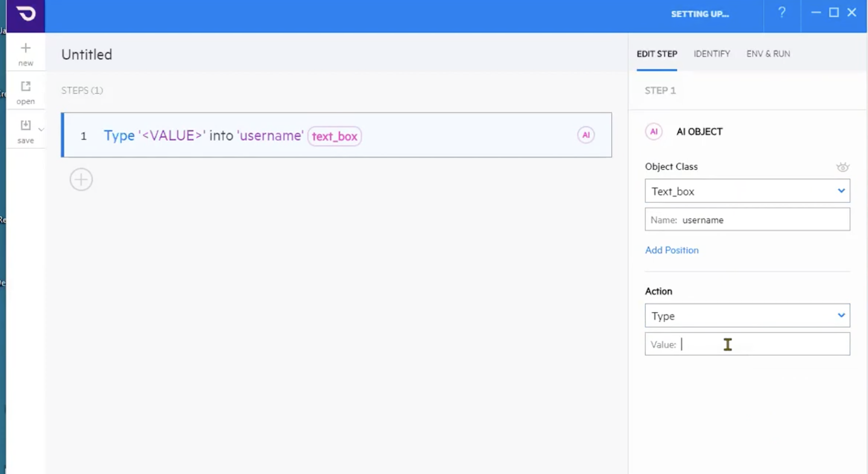Open the Object Class Text_box dropdown
The width and height of the screenshot is (868, 474).
747,191
